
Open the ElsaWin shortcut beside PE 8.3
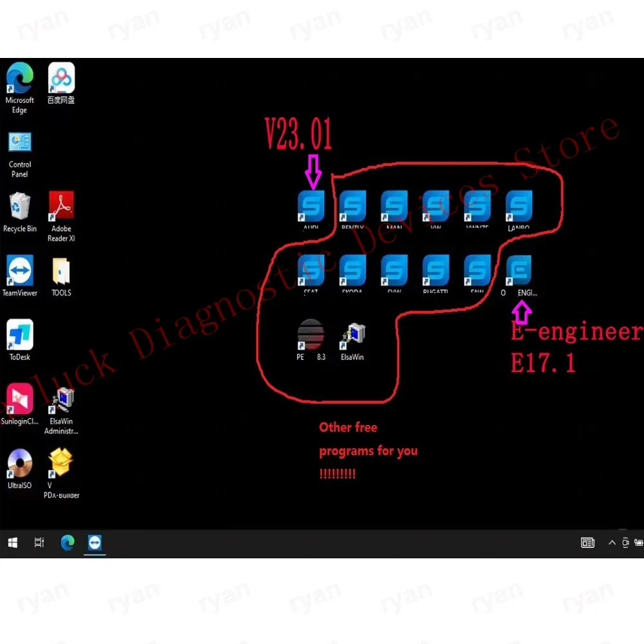[x=352, y=342]
